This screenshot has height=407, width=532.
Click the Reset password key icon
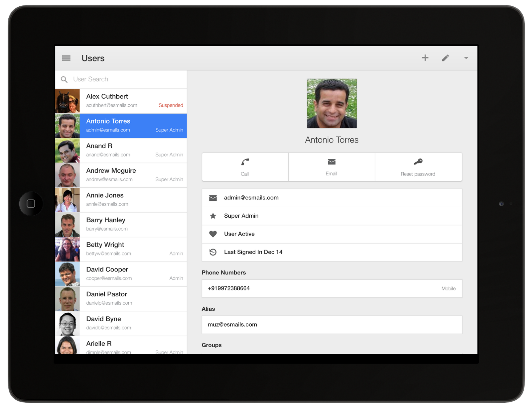pos(418,162)
